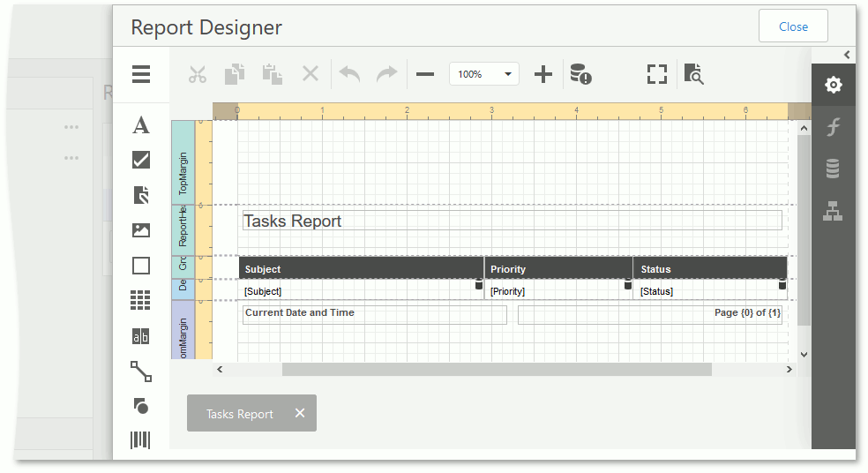Select the Priority header cell

558,268
